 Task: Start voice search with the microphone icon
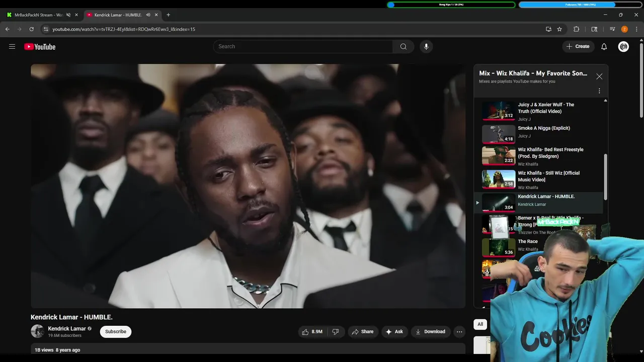pos(426,47)
